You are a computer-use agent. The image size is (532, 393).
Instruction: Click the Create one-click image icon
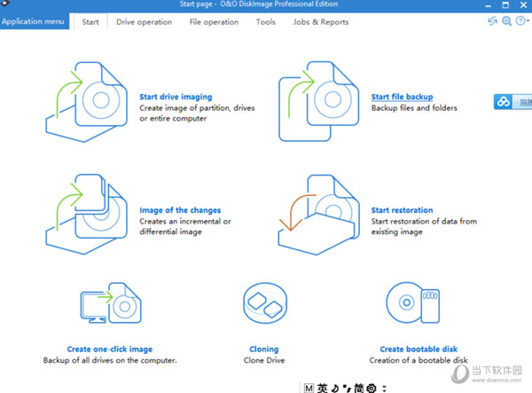111,303
